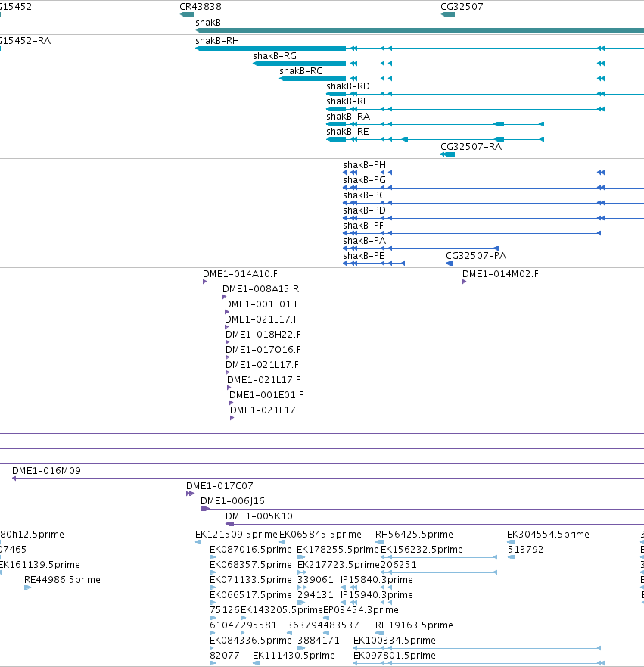The width and height of the screenshot is (644, 667).
Task: Open the EK084336.5prime EST label
Action: (x=250, y=641)
